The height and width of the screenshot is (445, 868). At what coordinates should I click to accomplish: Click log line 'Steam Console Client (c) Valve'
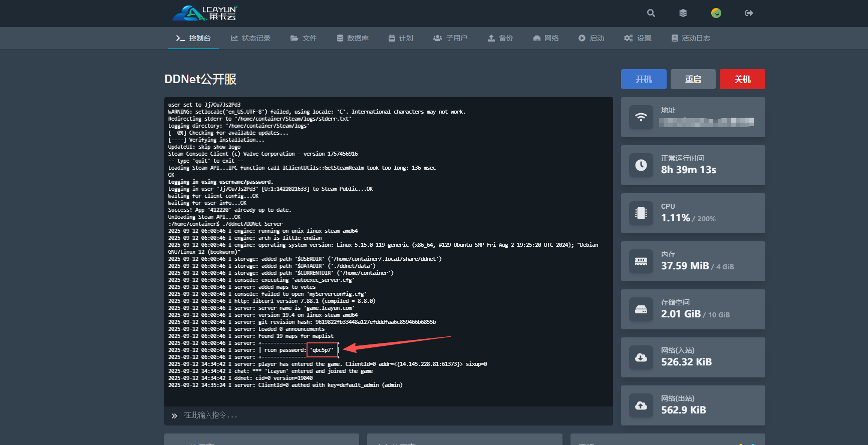(x=263, y=154)
